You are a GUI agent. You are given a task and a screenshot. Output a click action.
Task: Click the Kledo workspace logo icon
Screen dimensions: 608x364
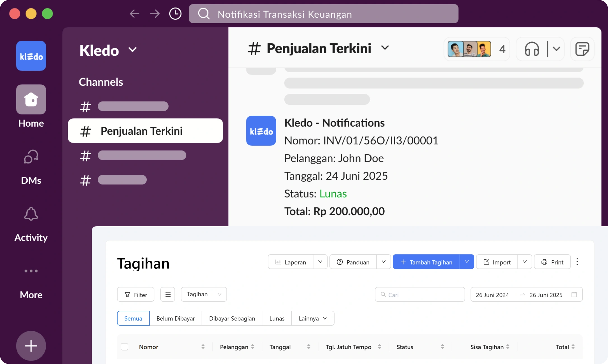[x=31, y=55]
